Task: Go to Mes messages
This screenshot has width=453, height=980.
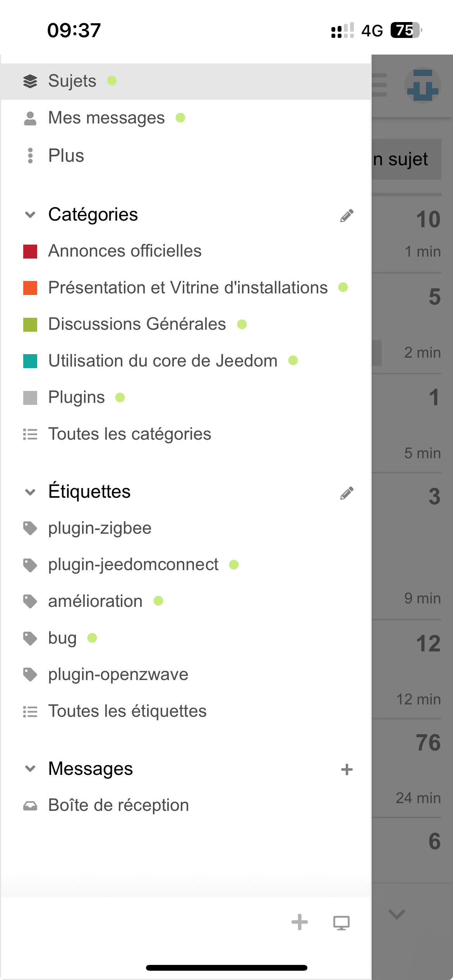Action: (x=106, y=118)
